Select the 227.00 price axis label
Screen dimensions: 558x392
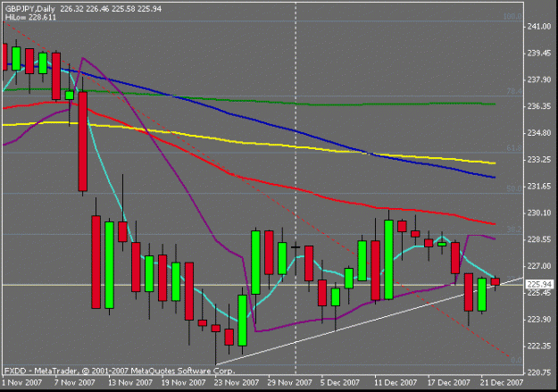538,266
